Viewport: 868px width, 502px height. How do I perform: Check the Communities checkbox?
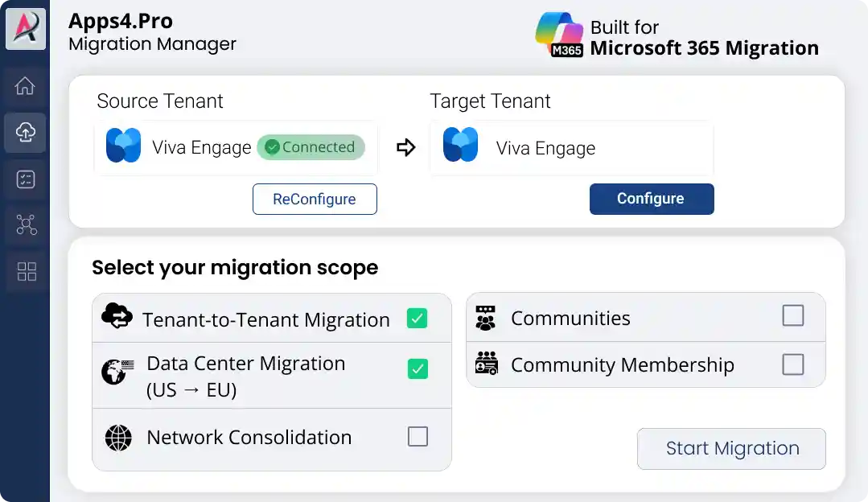[x=792, y=315]
